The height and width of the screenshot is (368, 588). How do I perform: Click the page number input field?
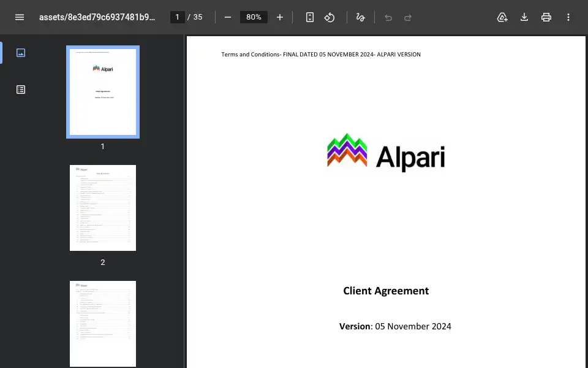tap(178, 17)
